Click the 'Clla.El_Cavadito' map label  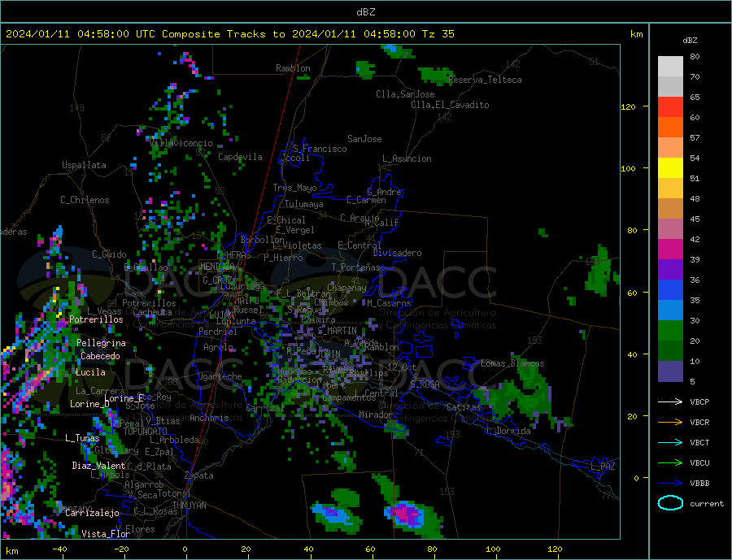coord(450,105)
